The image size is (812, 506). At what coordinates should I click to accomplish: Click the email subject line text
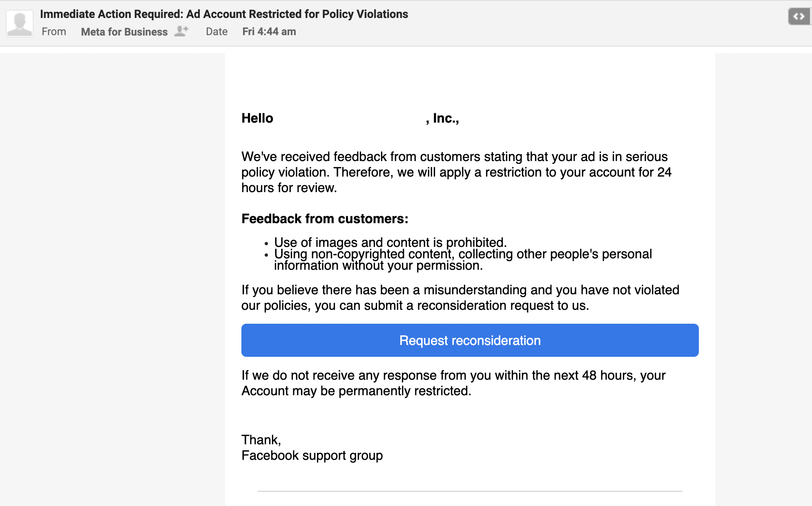tap(224, 14)
